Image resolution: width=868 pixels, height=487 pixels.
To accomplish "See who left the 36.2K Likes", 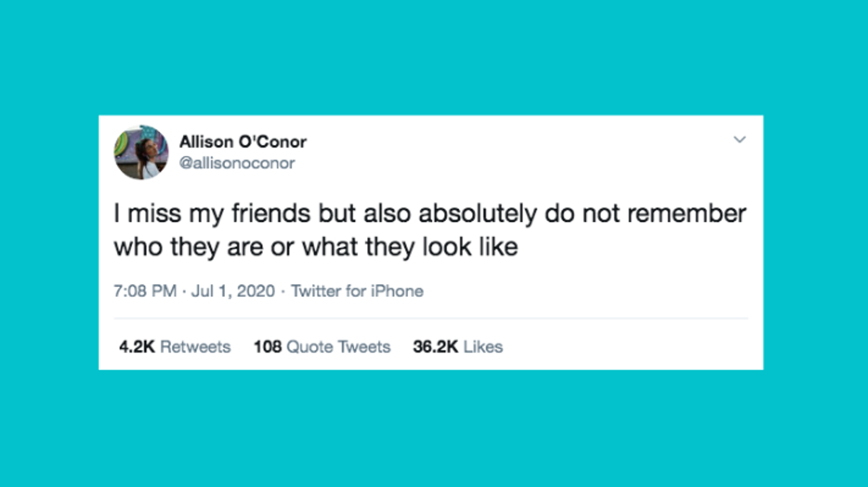I will 458,346.
